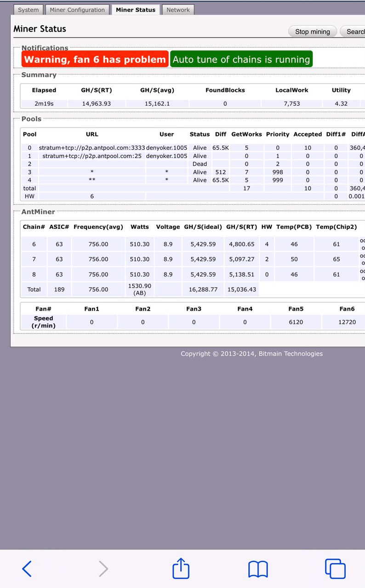The image size is (365, 588).
Task: Select LocalWork value 7,753
Action: pyautogui.click(x=292, y=104)
